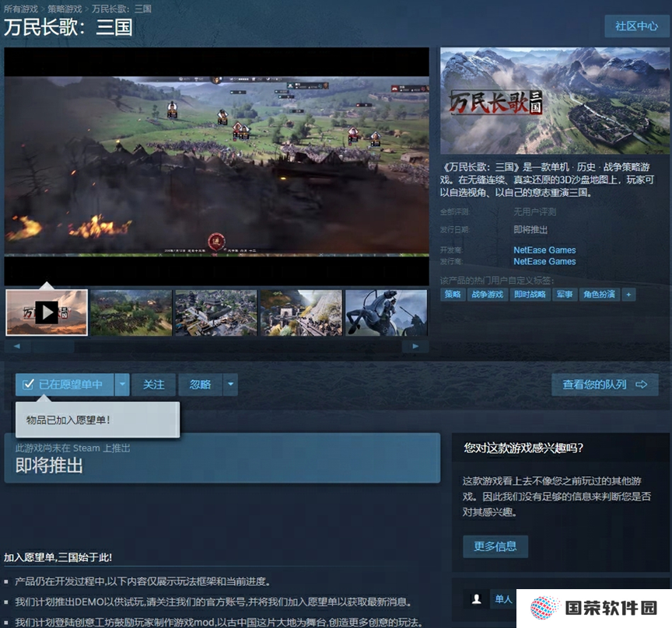Click the 关注 follow button

point(154,384)
